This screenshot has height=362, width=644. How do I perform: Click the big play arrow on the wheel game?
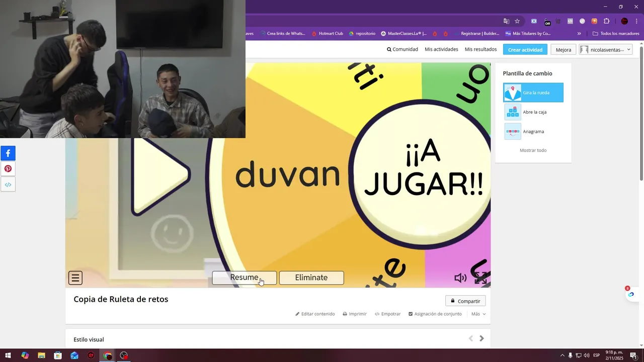pyautogui.click(x=161, y=175)
